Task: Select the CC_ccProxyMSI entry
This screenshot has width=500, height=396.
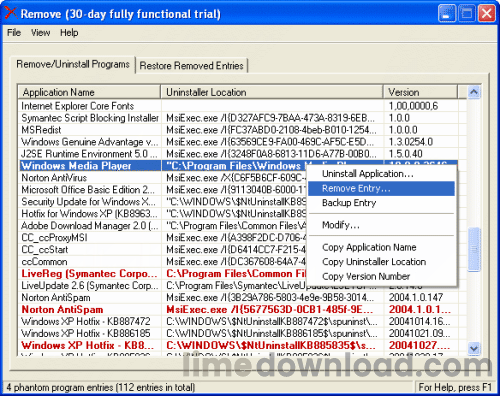Action: (x=54, y=238)
